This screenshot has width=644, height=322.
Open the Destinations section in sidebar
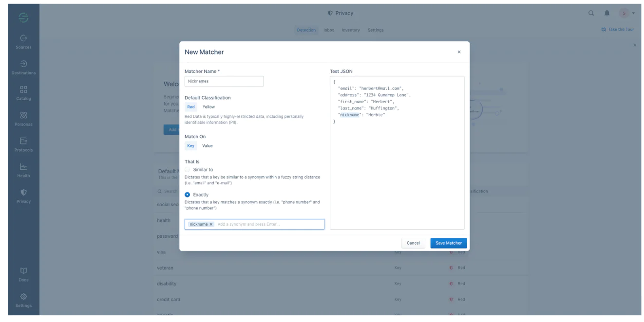[23, 67]
